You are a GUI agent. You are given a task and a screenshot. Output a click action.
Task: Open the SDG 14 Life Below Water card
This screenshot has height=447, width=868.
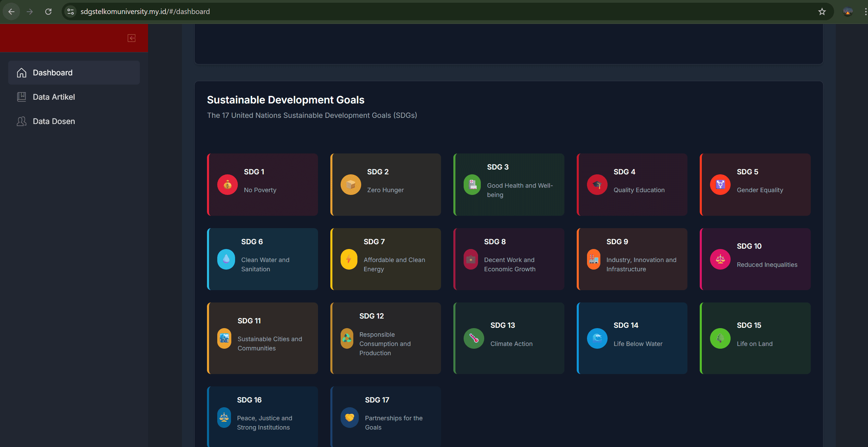[x=632, y=338]
